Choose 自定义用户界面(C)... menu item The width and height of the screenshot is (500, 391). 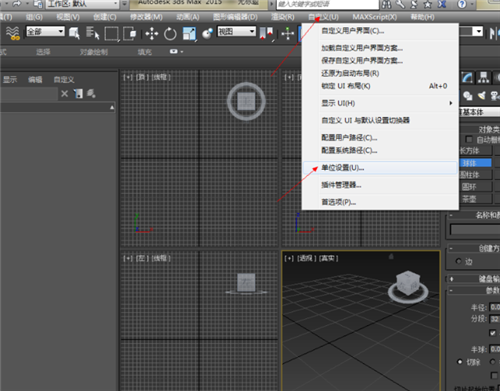click(x=380, y=31)
